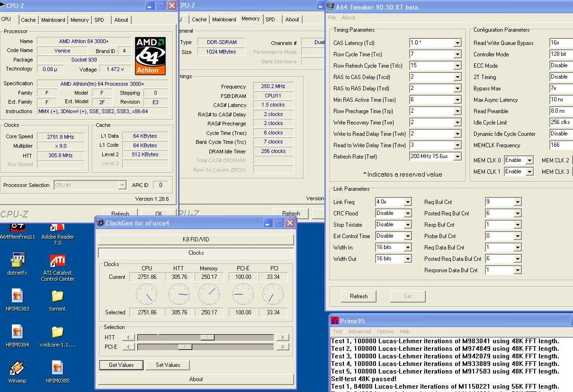Click the Clocks button in ClockGen

(x=196, y=253)
